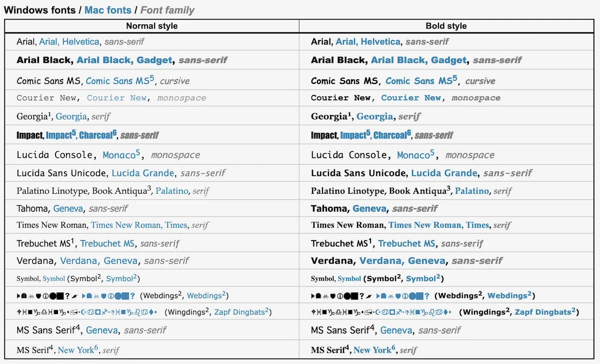The width and height of the screenshot is (600, 364).
Task: Click blue "Palatino" in Normal style column
Action: [172, 191]
